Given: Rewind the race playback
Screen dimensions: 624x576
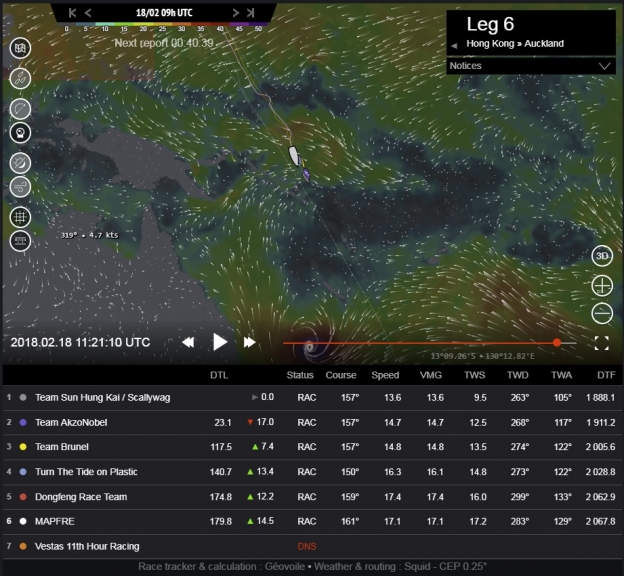Looking at the screenshot, I should tap(188, 342).
